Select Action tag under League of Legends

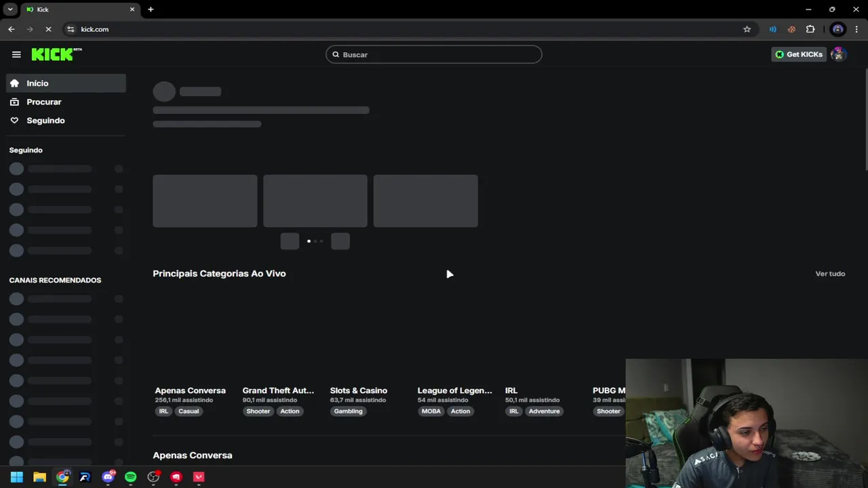[x=460, y=411]
